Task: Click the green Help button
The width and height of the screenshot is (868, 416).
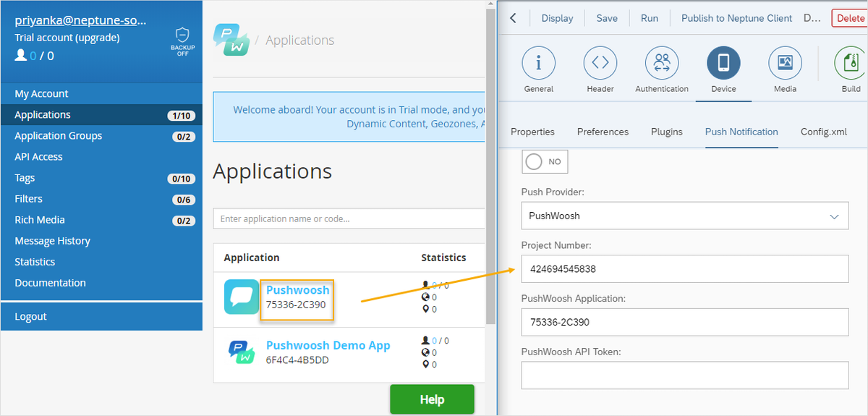Action: 432,399
